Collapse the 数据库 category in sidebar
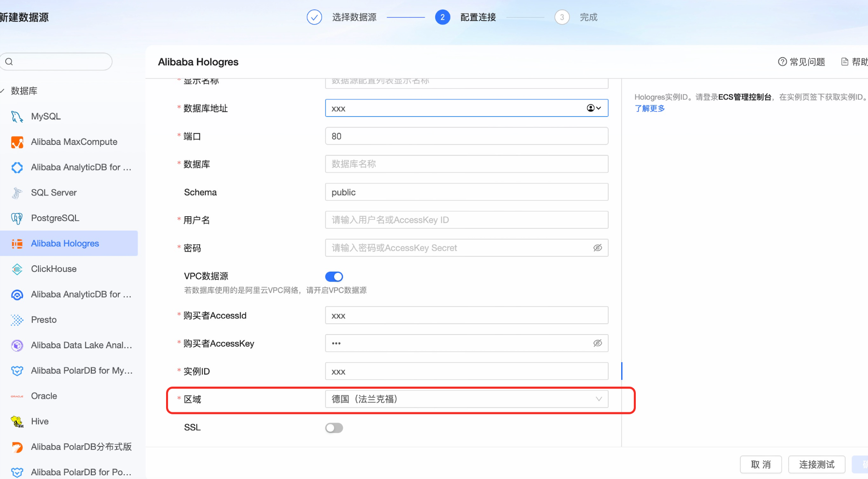This screenshot has height=479, width=868. pos(2,91)
